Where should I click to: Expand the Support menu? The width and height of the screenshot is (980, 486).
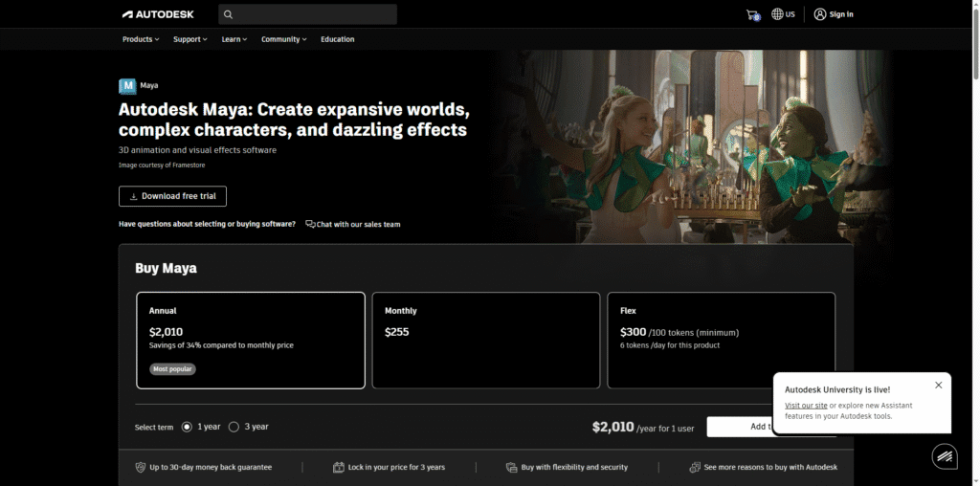tap(190, 39)
